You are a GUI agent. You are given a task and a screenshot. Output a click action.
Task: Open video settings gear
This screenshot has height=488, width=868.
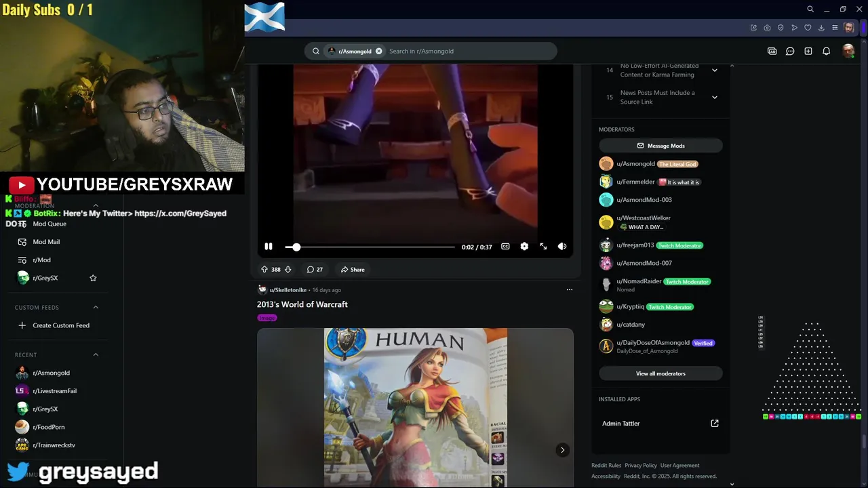click(x=524, y=247)
